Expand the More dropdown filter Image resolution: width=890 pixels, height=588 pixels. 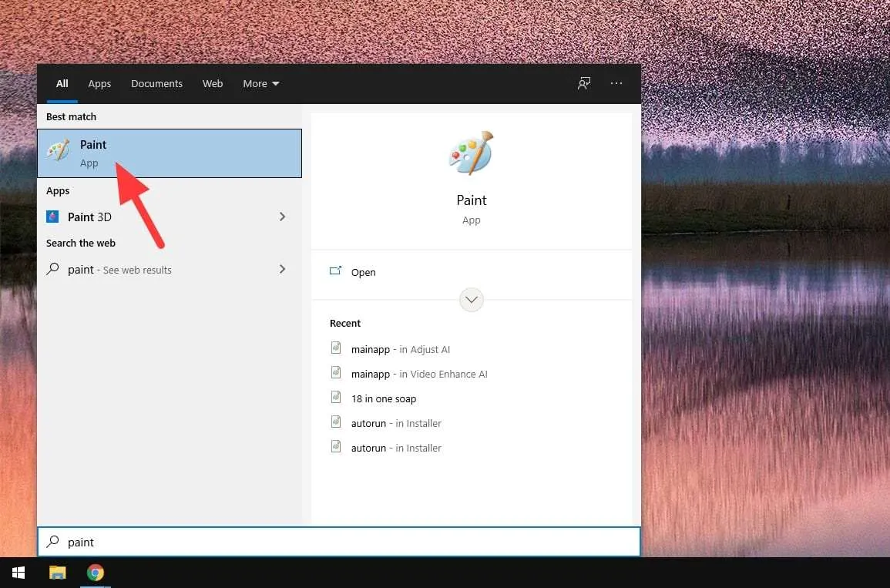click(261, 83)
